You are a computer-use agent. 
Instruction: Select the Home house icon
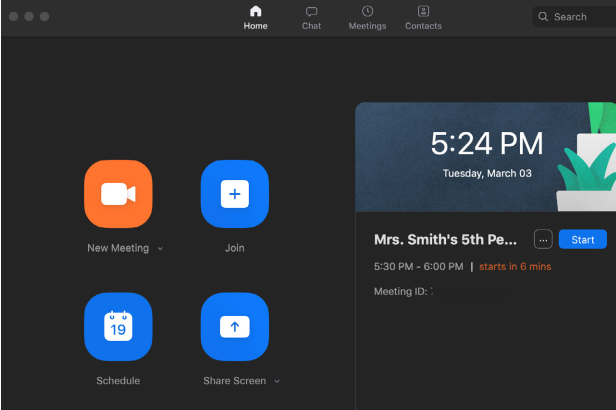tap(255, 11)
